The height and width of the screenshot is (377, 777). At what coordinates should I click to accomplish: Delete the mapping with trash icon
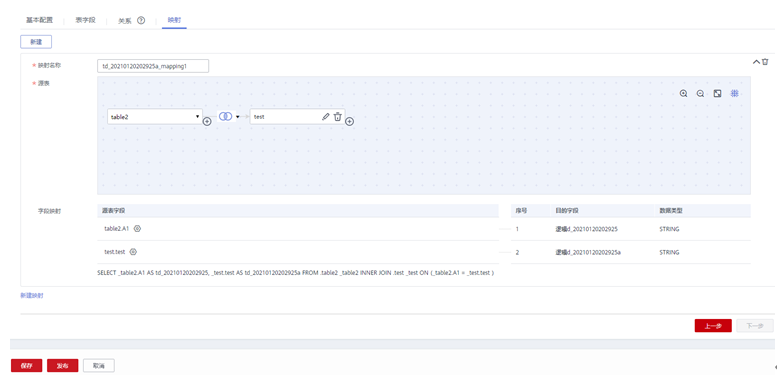point(765,62)
